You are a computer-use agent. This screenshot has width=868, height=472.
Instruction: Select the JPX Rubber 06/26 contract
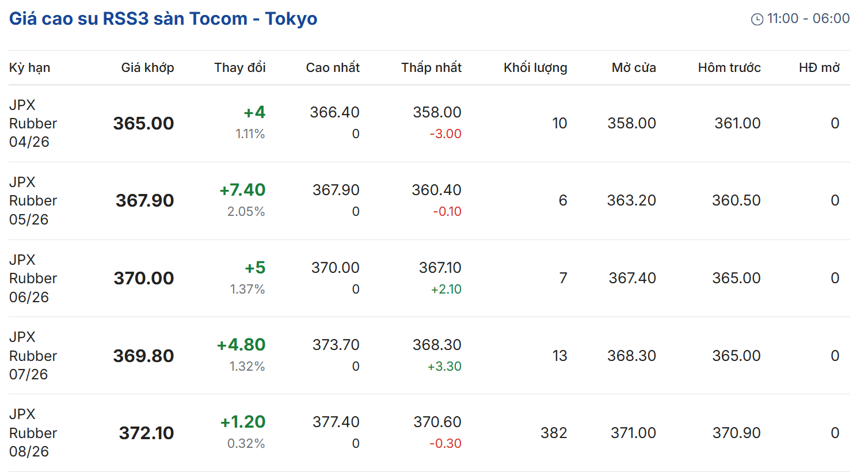(x=33, y=279)
